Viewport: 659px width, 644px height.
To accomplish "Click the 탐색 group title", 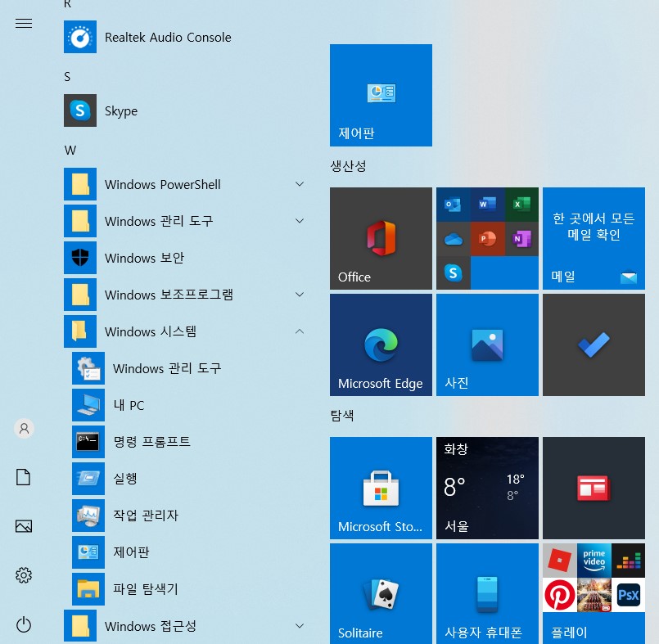I will click(342, 416).
